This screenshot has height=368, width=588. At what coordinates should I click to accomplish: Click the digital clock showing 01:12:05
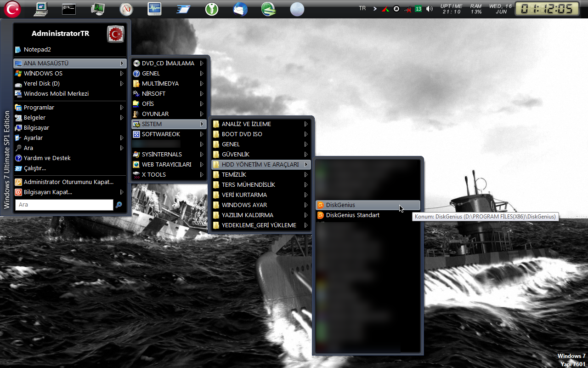click(x=547, y=9)
